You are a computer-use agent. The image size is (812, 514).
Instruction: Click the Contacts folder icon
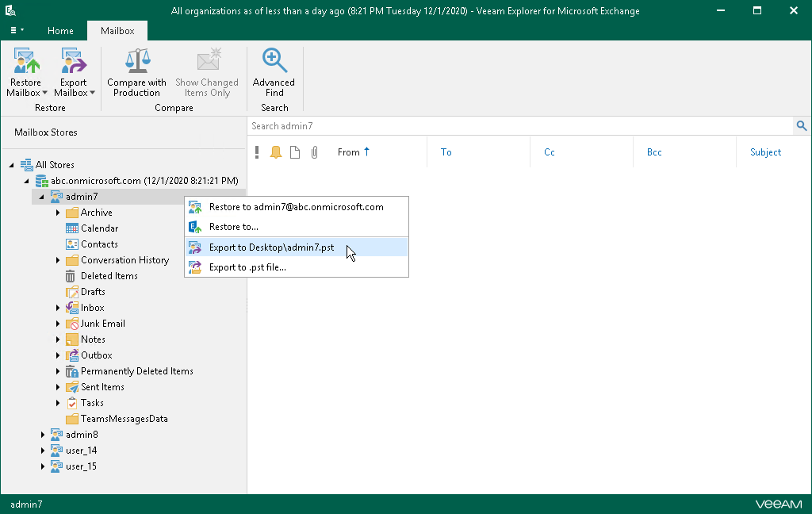click(x=72, y=244)
